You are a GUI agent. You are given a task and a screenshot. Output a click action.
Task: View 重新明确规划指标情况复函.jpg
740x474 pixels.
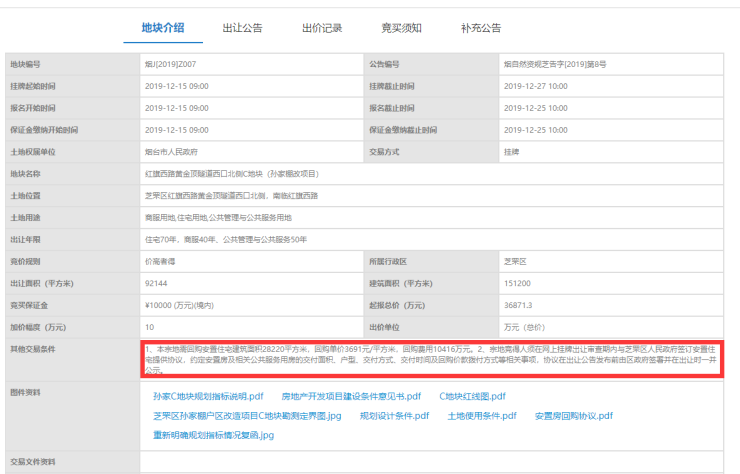pos(213,435)
